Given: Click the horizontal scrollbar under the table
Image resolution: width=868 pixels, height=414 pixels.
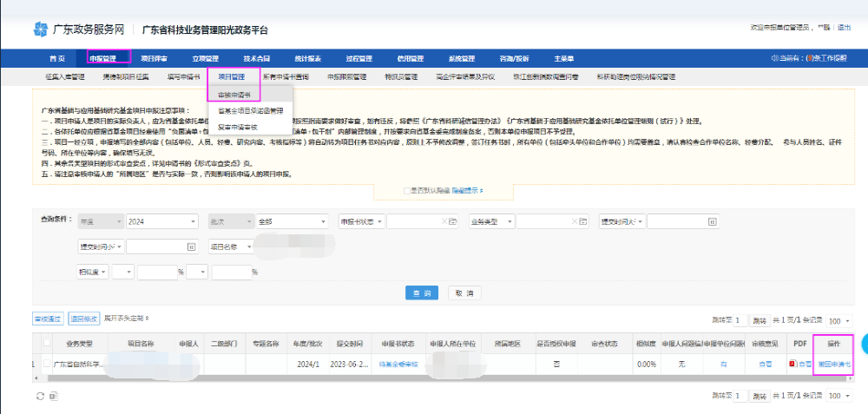Looking at the screenshot, I should tap(347, 378).
